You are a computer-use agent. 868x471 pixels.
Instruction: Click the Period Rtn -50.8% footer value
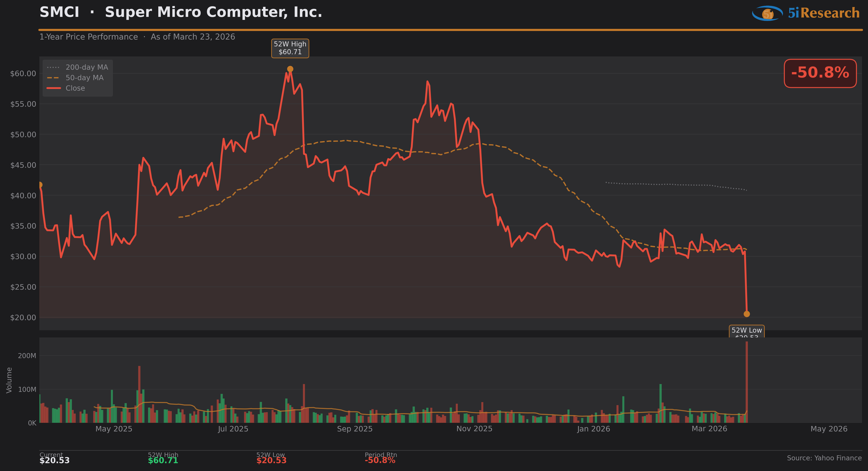click(x=380, y=460)
